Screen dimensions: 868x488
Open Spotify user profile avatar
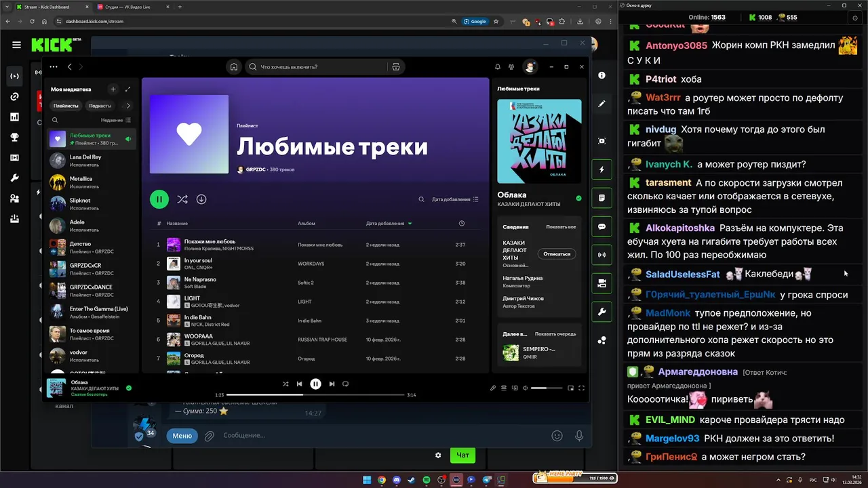(530, 66)
